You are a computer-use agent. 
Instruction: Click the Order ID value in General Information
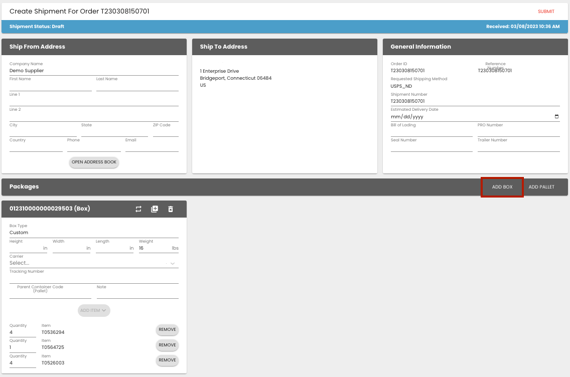pyautogui.click(x=408, y=71)
